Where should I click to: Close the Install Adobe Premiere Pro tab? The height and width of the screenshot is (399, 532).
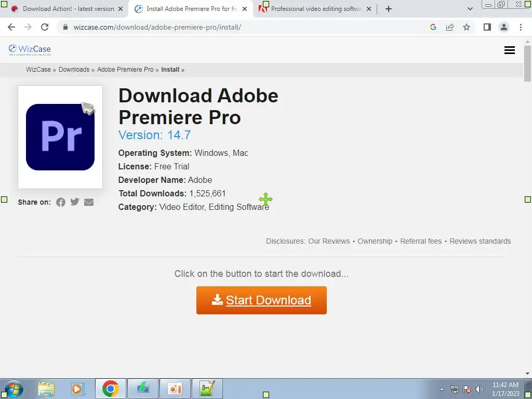click(x=245, y=9)
